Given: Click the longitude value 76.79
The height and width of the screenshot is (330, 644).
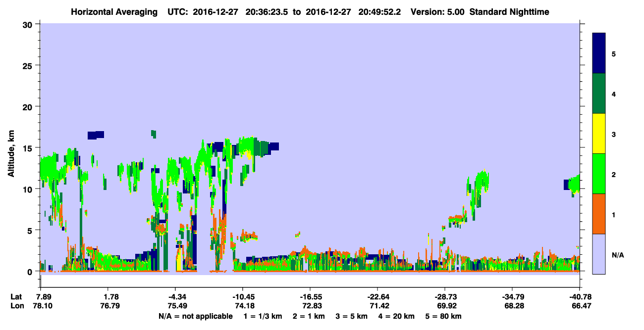Looking at the screenshot, I should (x=110, y=306).
